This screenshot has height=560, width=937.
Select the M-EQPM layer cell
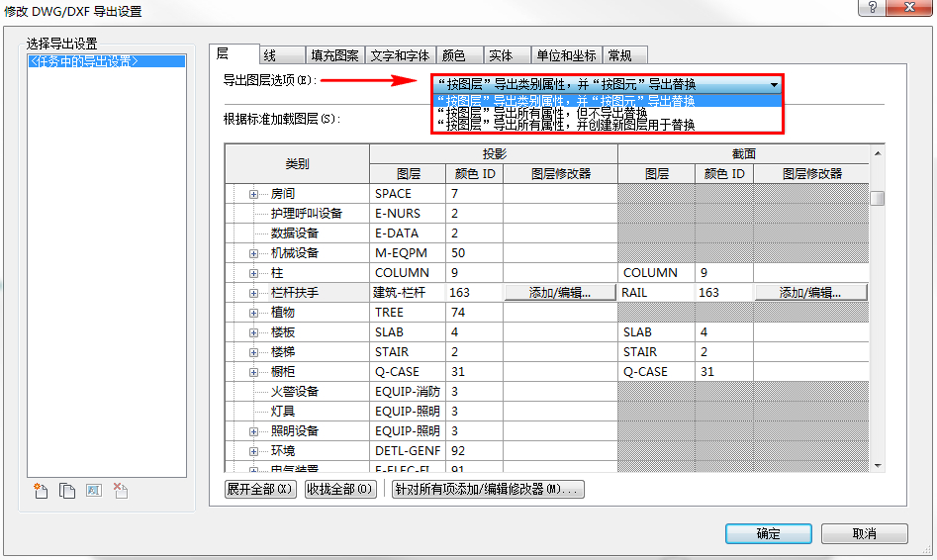pos(408,253)
